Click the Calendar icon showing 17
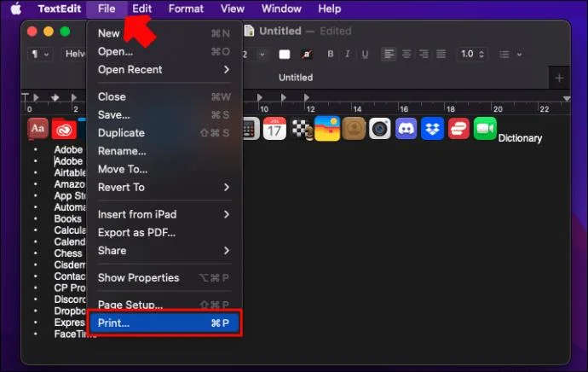 pos(274,129)
